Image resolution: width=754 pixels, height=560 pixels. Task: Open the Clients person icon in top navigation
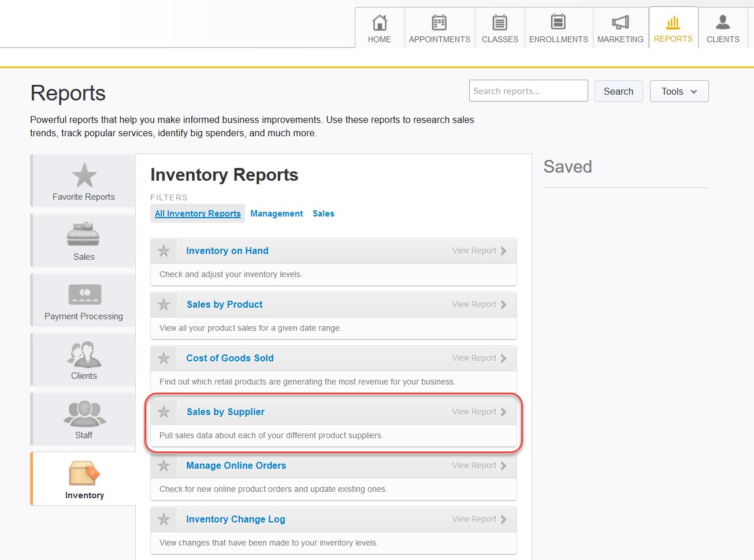pos(722,23)
